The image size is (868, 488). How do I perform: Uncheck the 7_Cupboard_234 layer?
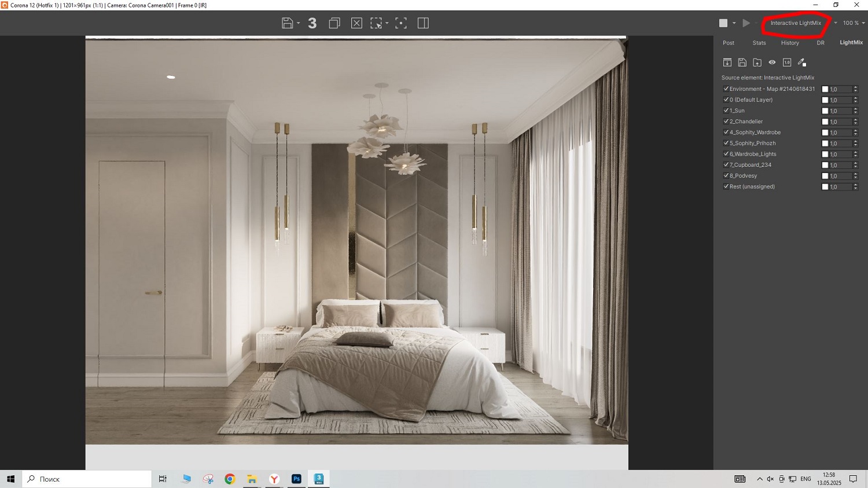pyautogui.click(x=726, y=165)
